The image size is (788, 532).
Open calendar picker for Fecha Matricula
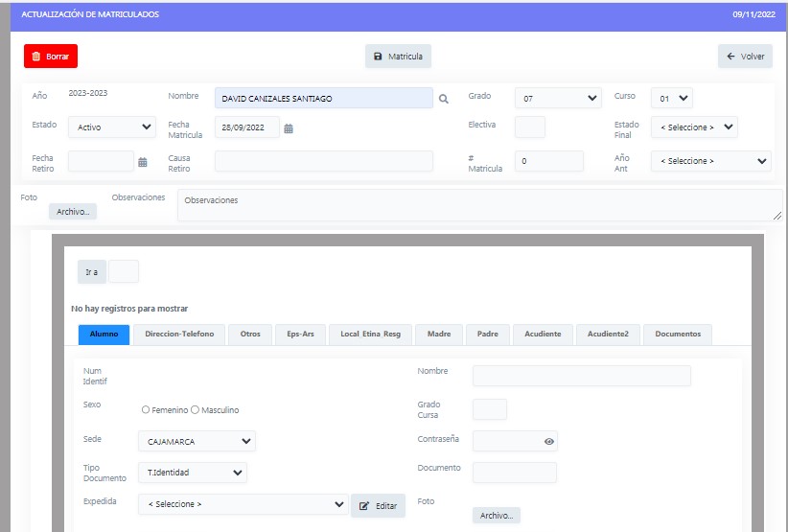[288, 128]
